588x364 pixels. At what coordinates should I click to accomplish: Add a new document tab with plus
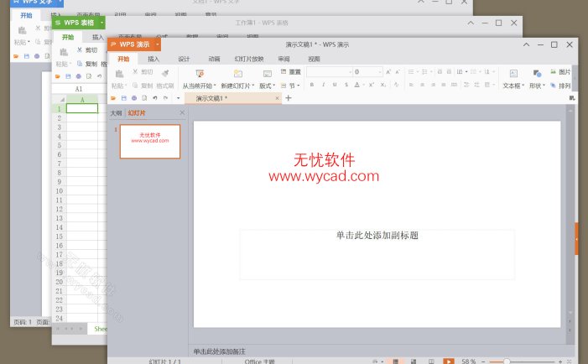(x=289, y=98)
